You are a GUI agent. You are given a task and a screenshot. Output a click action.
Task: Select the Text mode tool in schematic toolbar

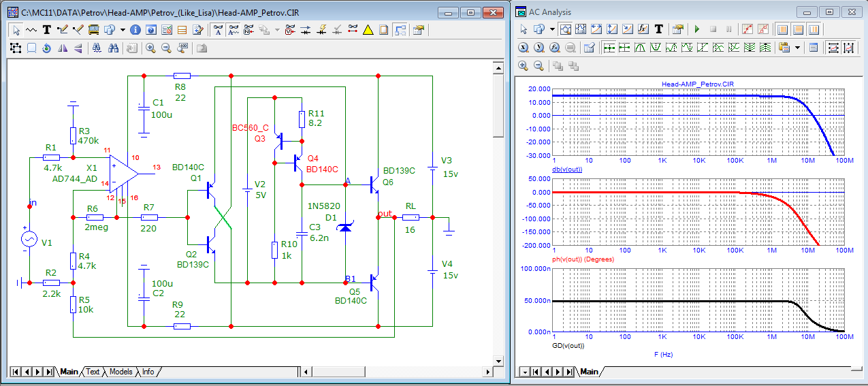[46, 30]
